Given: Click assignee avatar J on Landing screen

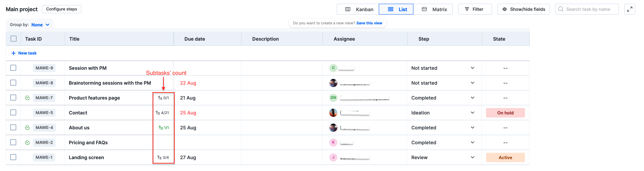Looking at the screenshot, I should (x=333, y=157).
